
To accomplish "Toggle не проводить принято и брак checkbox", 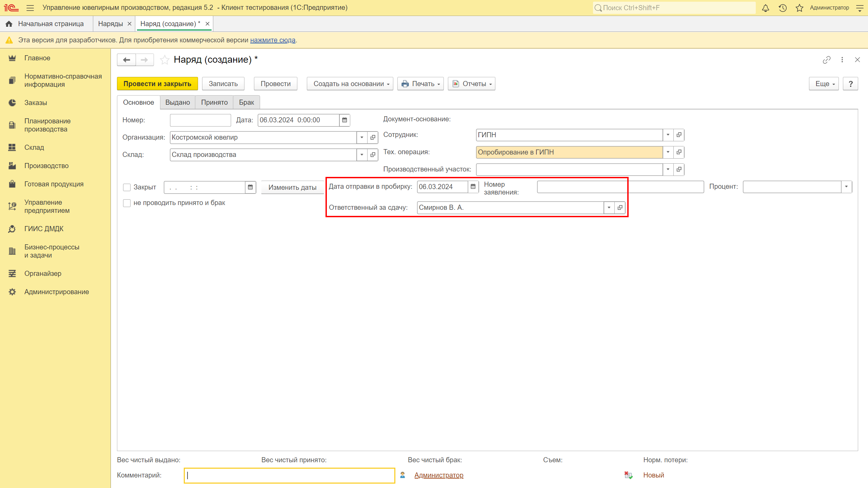I will point(127,203).
